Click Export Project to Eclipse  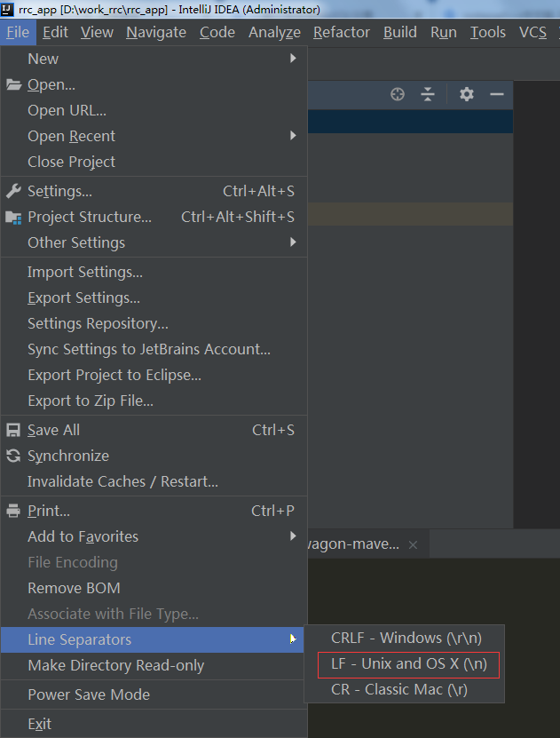(x=114, y=375)
